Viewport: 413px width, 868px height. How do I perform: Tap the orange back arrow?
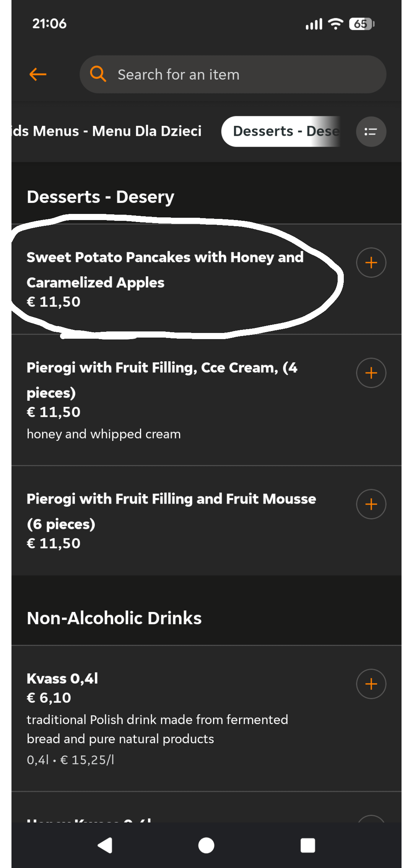[x=38, y=74]
